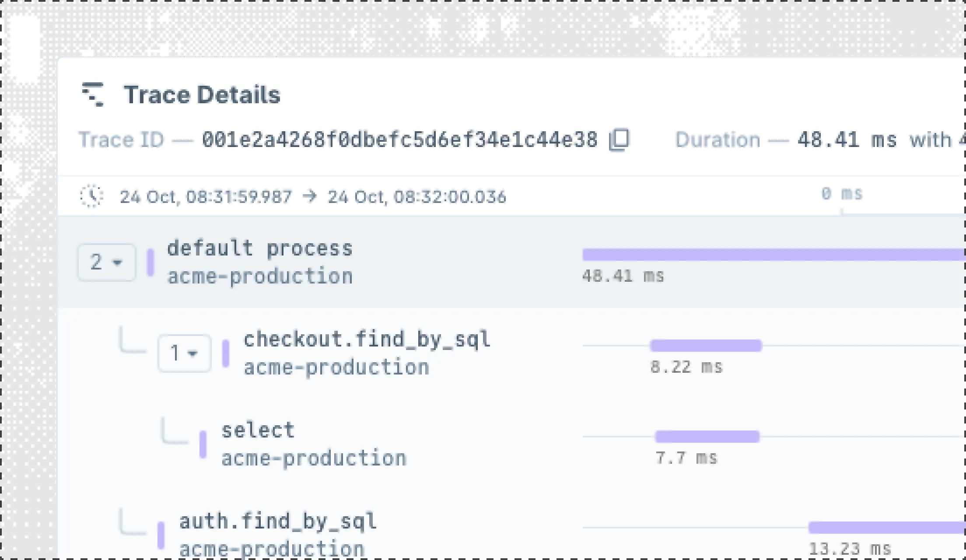Click the 8.22 ms checkout duration bar
966x560 pixels.
click(706, 346)
